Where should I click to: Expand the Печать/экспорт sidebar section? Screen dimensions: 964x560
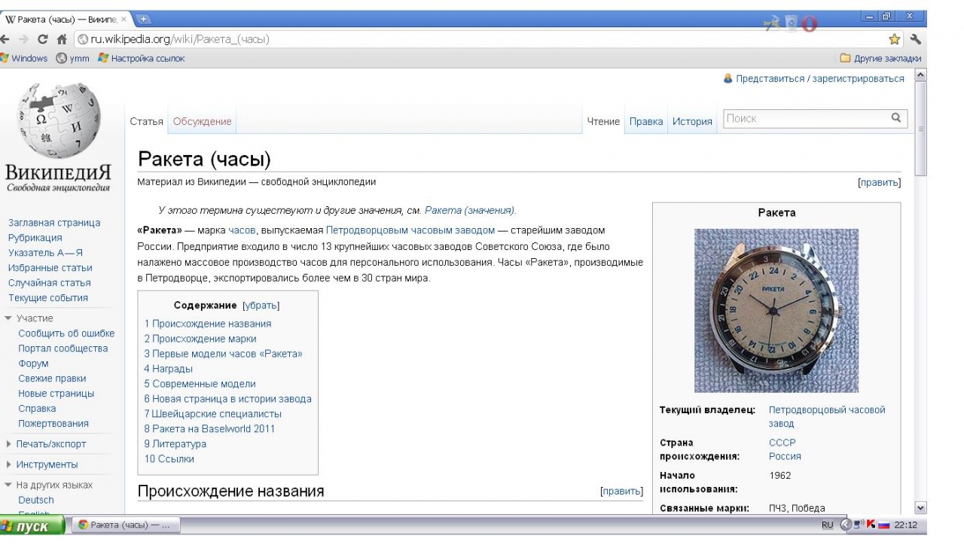tap(9, 444)
